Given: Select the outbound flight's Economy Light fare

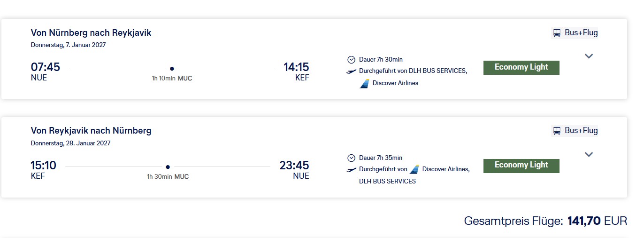Looking at the screenshot, I should click(521, 67).
